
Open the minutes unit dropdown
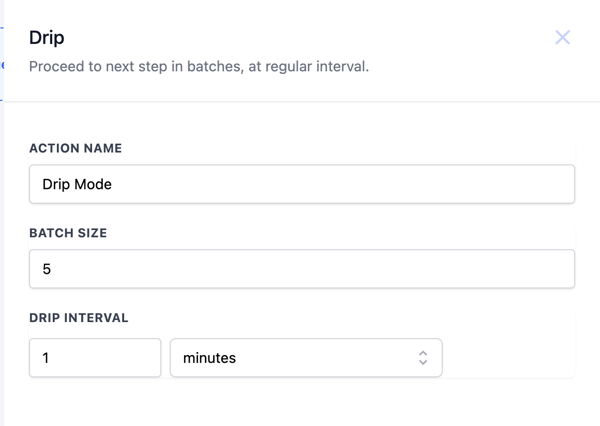click(x=306, y=358)
